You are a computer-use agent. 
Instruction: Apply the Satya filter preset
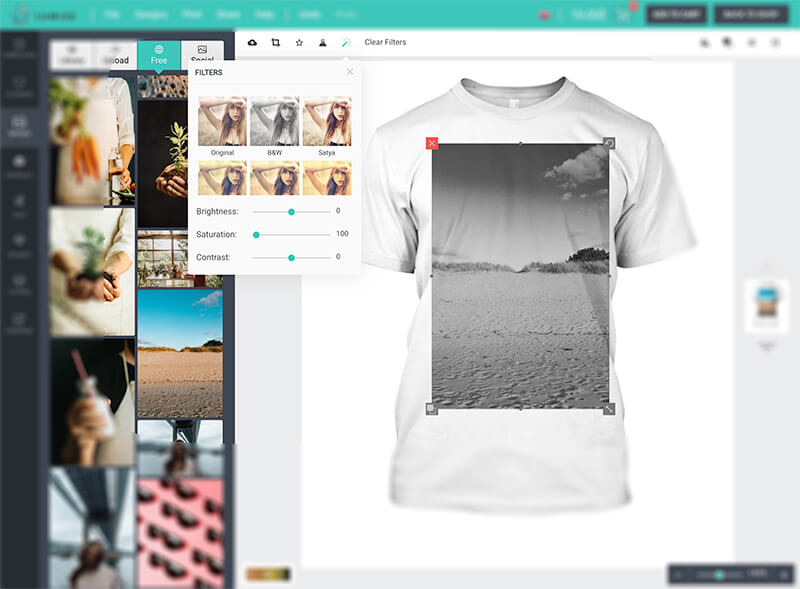327,121
